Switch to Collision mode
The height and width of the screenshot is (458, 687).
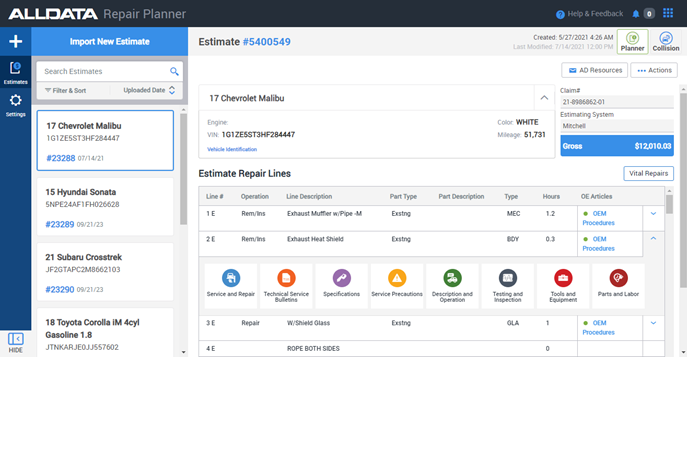tap(665, 41)
